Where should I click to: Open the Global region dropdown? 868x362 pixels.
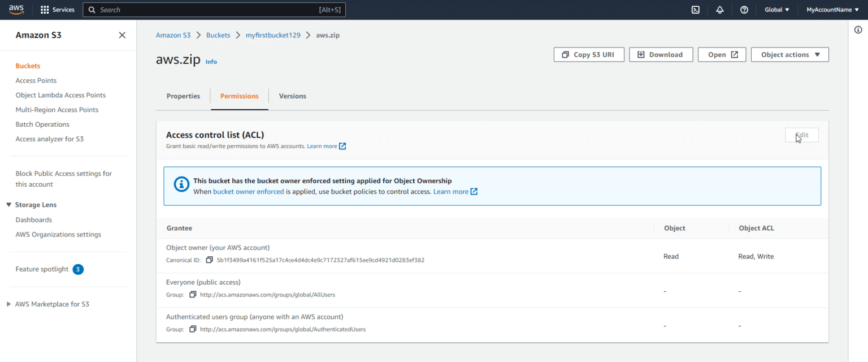776,10
